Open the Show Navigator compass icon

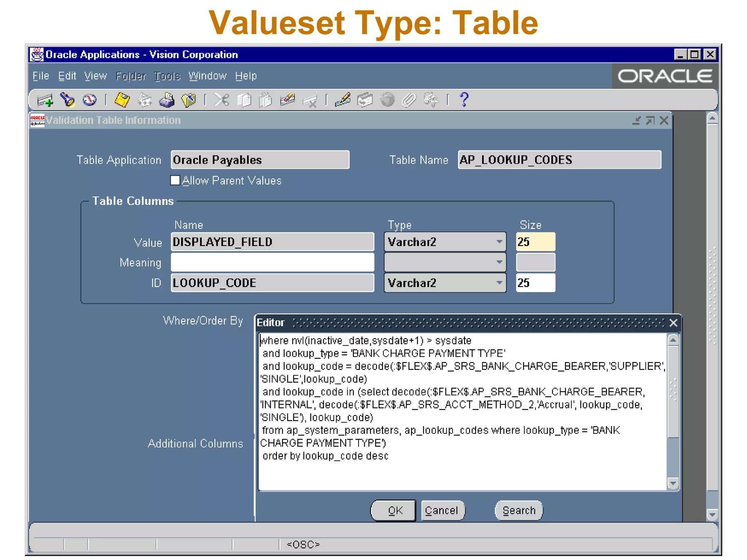pyautogui.click(x=89, y=100)
